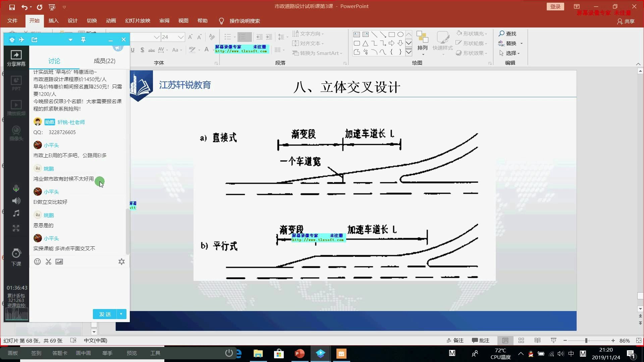The width and height of the screenshot is (644, 362).
Task: Click the image attachment icon in chat
Action: [x=59, y=262]
